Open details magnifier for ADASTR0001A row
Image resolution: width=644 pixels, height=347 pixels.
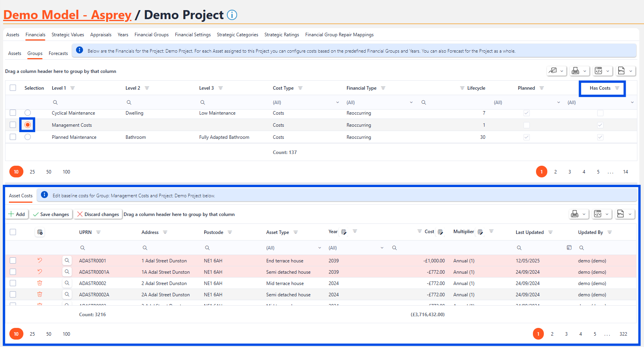(x=67, y=272)
